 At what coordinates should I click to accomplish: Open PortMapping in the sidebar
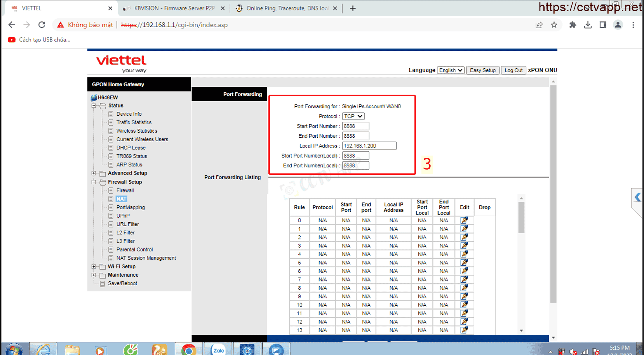click(x=131, y=208)
